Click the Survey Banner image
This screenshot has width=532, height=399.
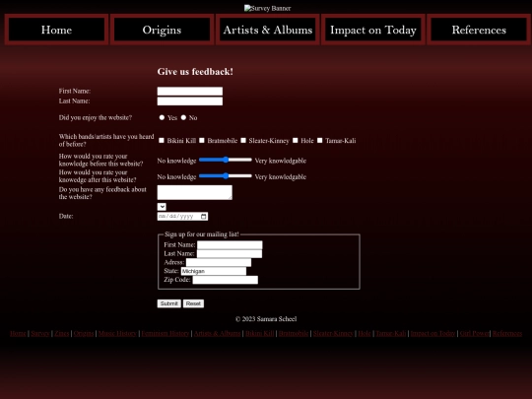point(267,8)
